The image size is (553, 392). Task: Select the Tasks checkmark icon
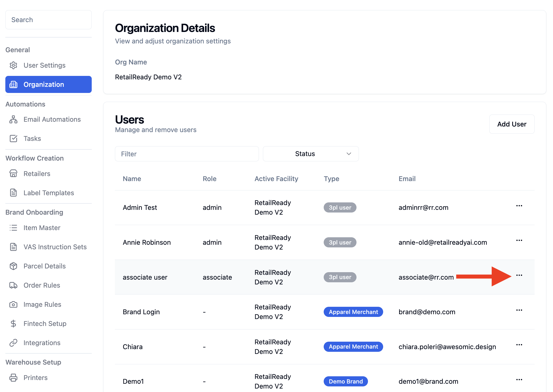tap(13, 138)
